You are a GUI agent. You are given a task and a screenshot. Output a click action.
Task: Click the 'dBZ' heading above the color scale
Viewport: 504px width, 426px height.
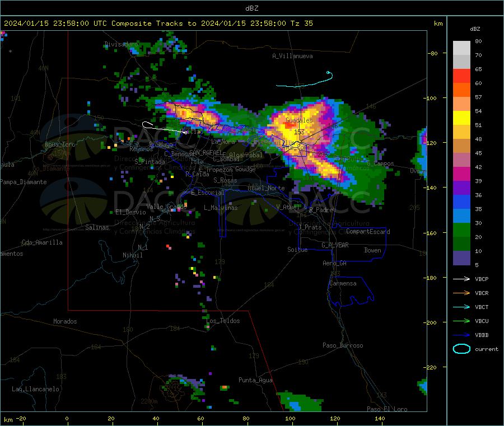point(475,29)
